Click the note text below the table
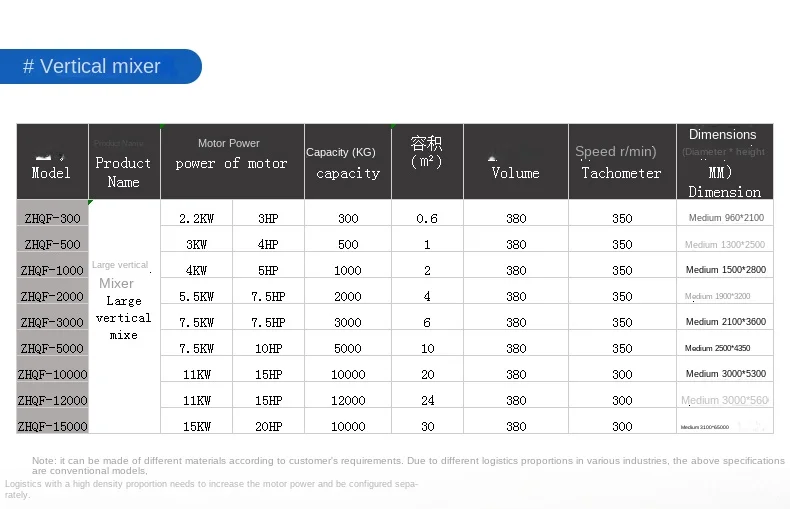 pos(400,465)
